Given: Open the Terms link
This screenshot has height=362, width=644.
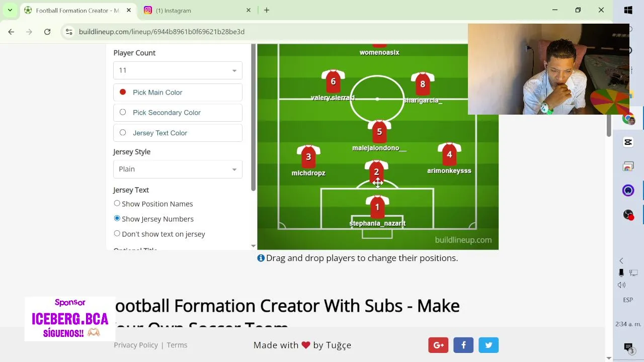Looking at the screenshot, I should (177, 345).
